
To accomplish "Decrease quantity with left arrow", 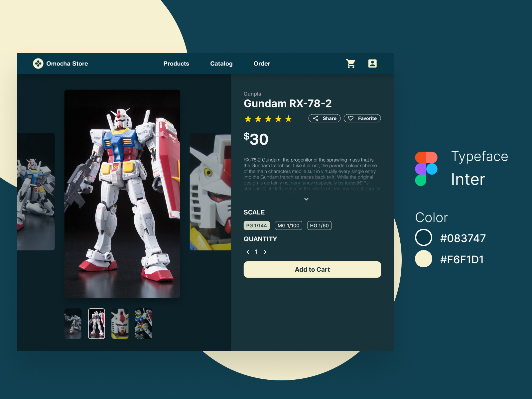I will (x=247, y=252).
